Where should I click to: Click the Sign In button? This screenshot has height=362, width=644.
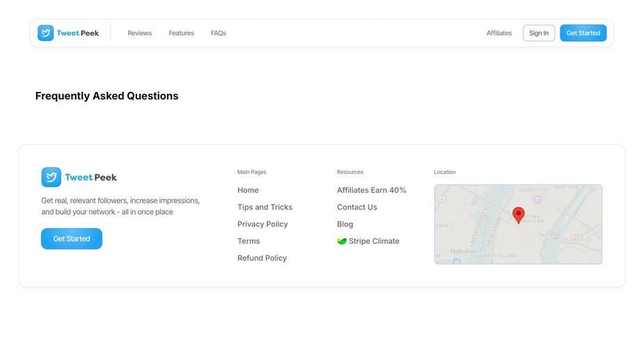coord(539,33)
